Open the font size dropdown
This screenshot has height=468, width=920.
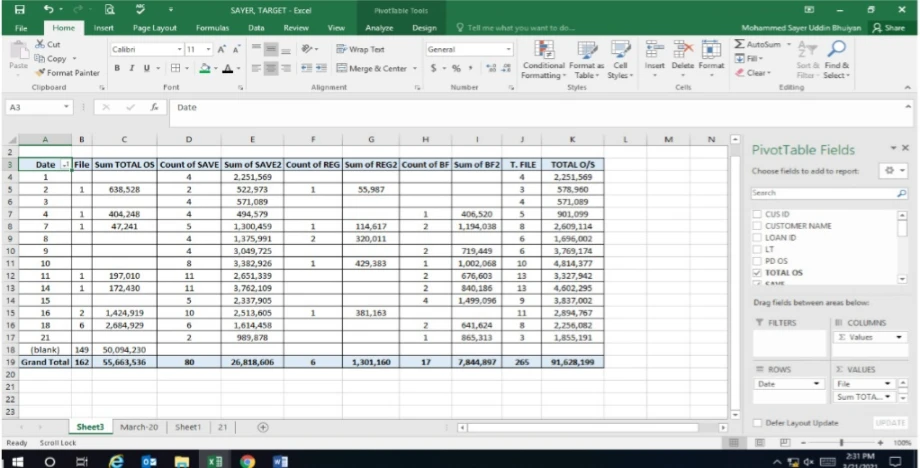[x=207, y=49]
